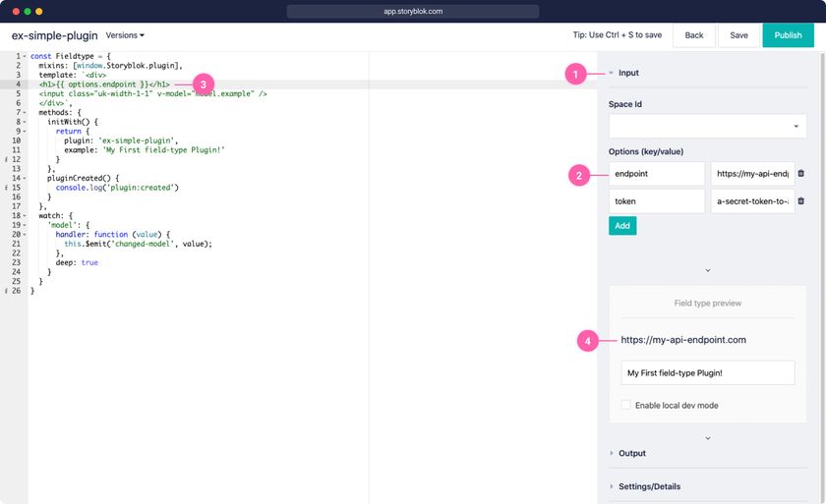Click the Save button
Image resolution: width=826 pixels, height=504 pixels.
[x=738, y=35]
